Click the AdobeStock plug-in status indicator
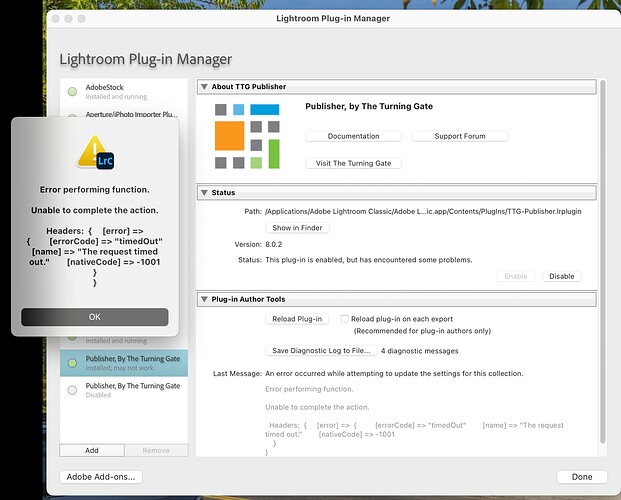The image size is (621, 500). [x=73, y=92]
